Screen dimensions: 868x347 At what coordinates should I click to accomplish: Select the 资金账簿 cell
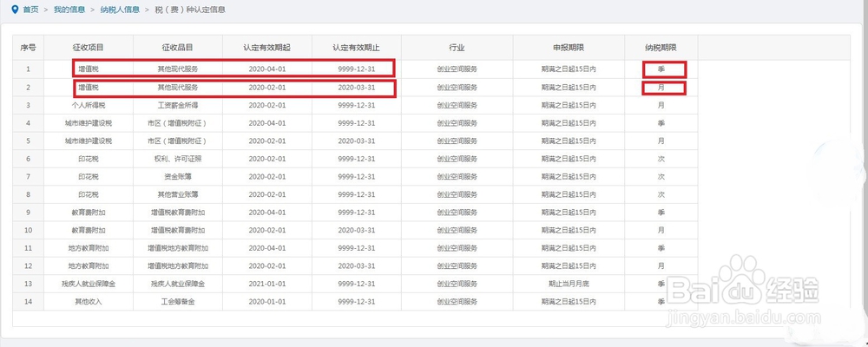[x=178, y=177]
